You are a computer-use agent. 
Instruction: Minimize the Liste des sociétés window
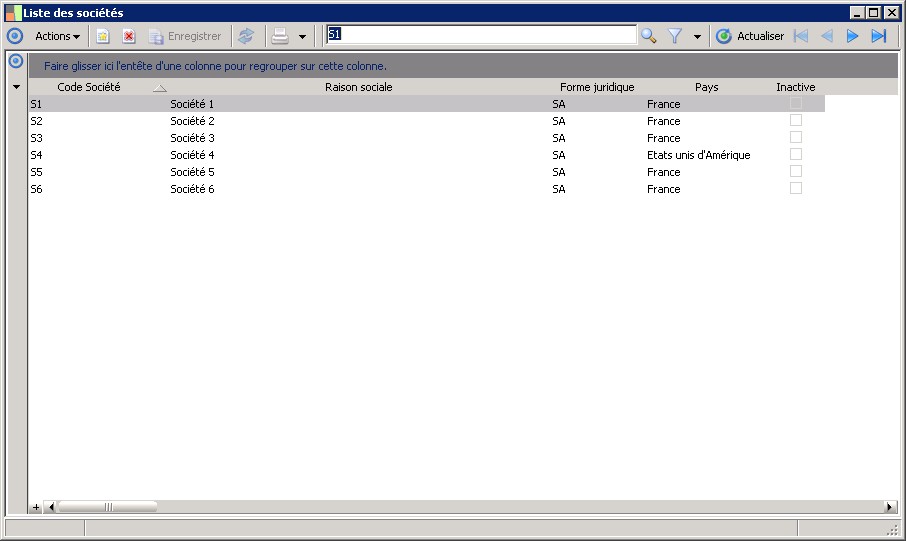pyautogui.click(x=857, y=13)
